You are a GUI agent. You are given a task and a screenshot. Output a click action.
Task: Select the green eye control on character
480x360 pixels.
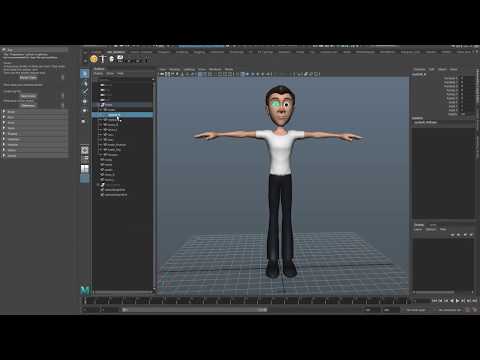point(276,104)
